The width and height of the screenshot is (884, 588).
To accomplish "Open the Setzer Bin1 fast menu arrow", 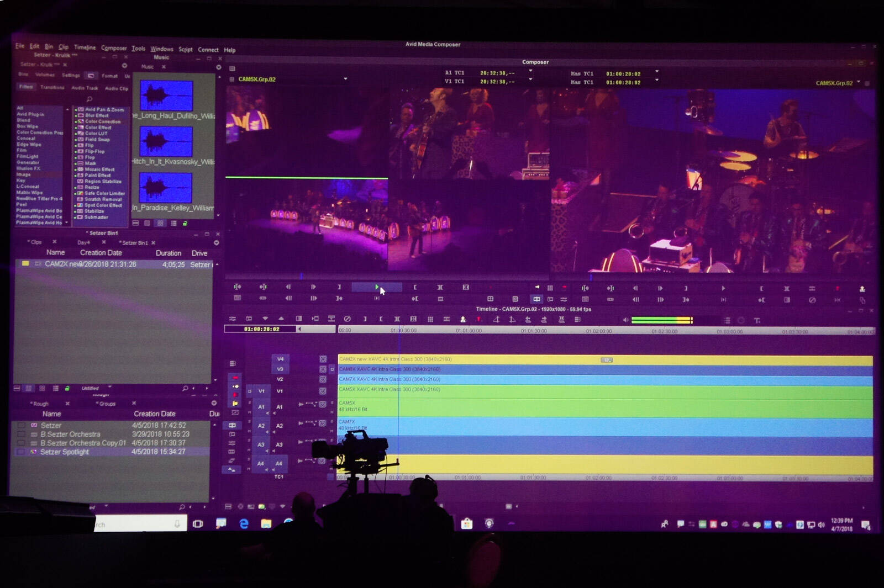I will 217,243.
